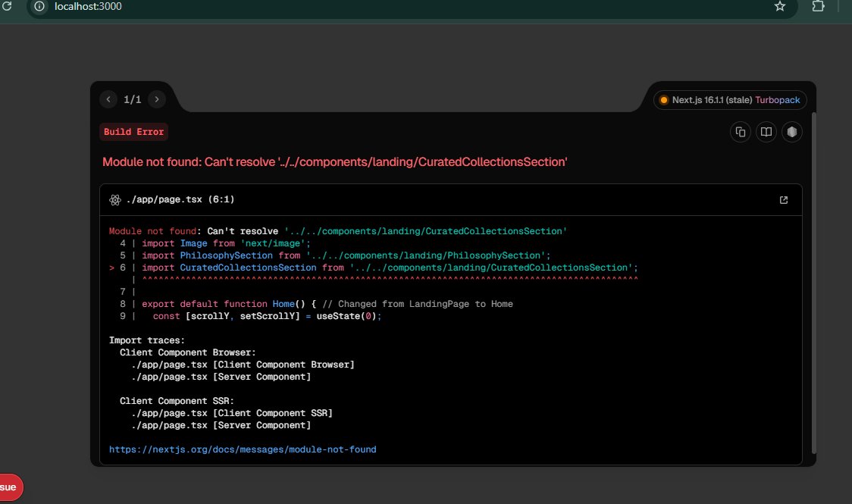The height and width of the screenshot is (504, 852).
Task: Open the nextjs.org module-not-found docs link
Action: [243, 449]
